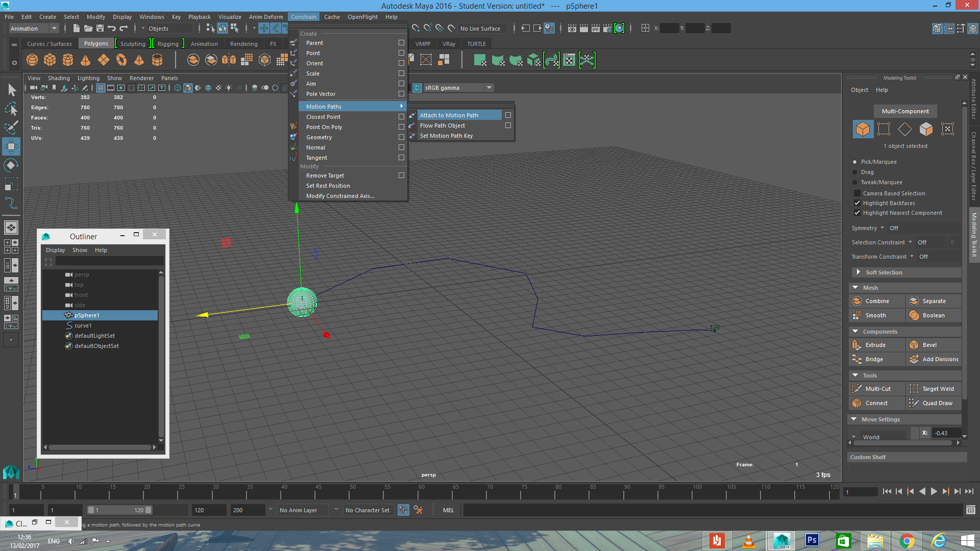Enable Camera Based Selection checkbox
The height and width of the screenshot is (551, 980).
[857, 193]
